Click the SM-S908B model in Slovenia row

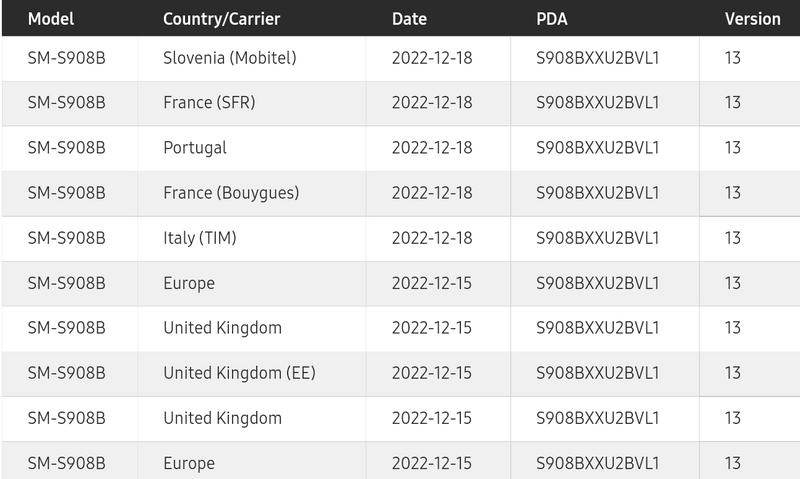[66, 58]
